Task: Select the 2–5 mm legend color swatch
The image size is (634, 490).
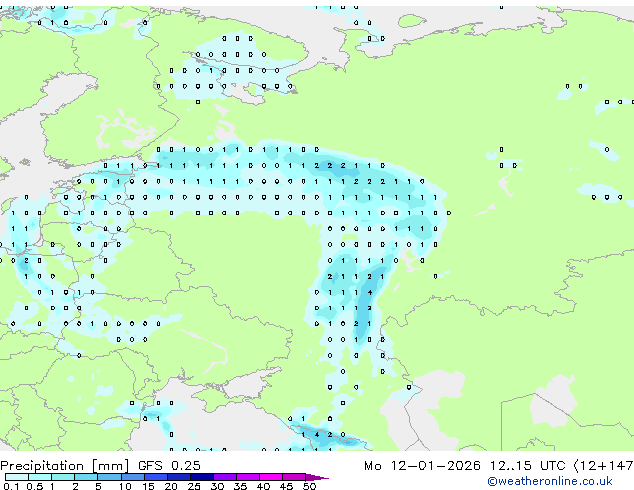Action: 86,477
